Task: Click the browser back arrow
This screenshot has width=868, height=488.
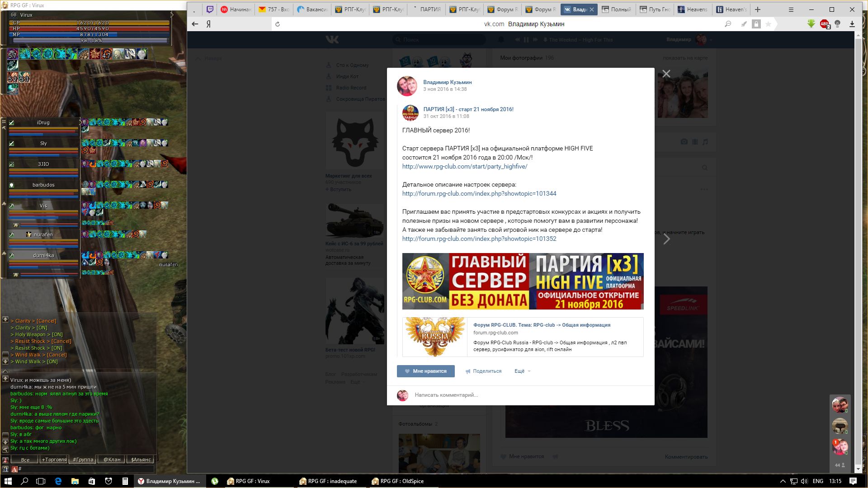Action: (195, 24)
